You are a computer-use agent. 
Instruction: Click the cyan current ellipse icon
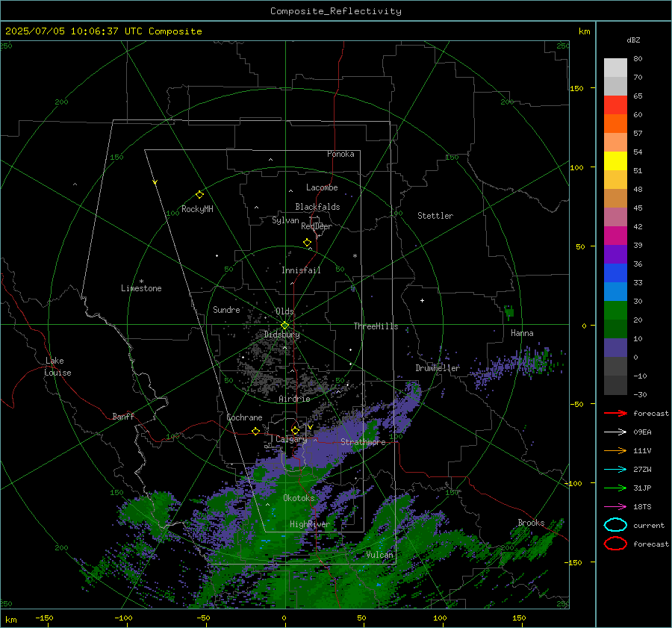615,525
